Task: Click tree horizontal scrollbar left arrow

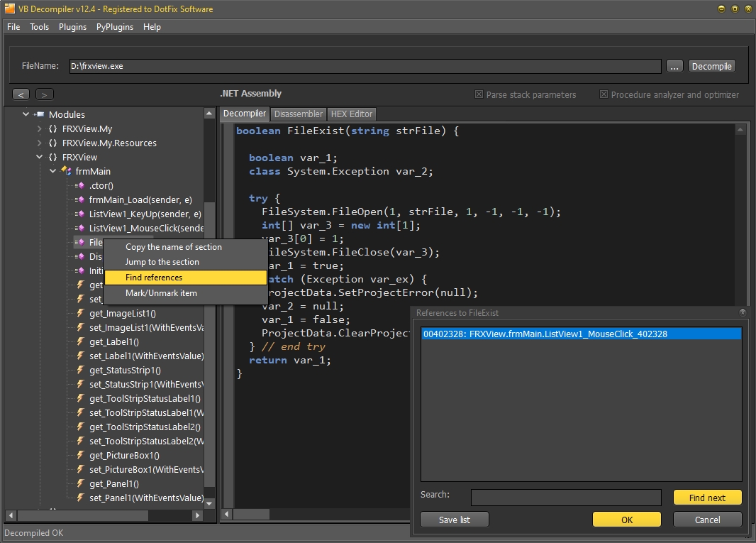Action: tap(11, 515)
